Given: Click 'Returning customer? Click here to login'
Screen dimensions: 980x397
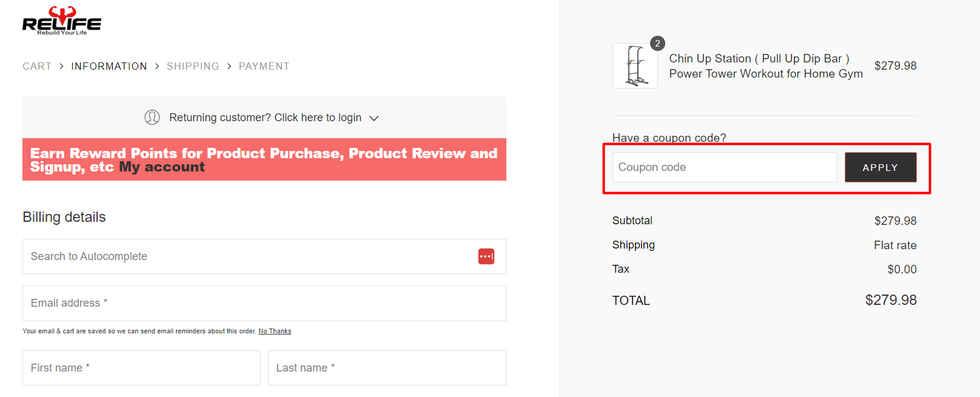Looking at the screenshot, I should point(265,118).
